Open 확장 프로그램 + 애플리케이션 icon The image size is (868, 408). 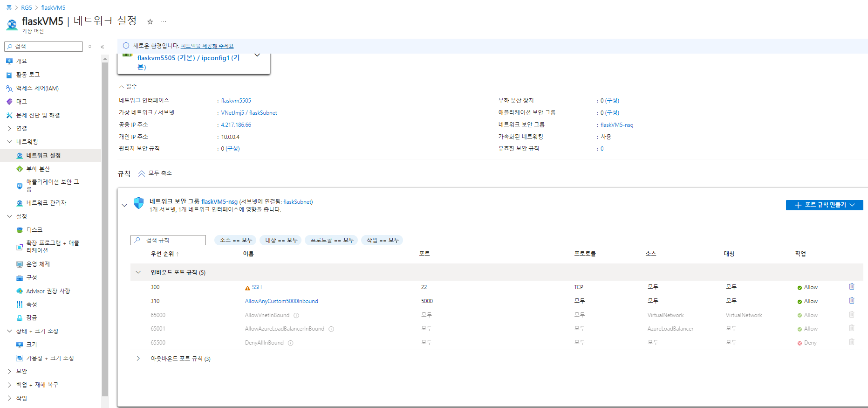pos(20,247)
